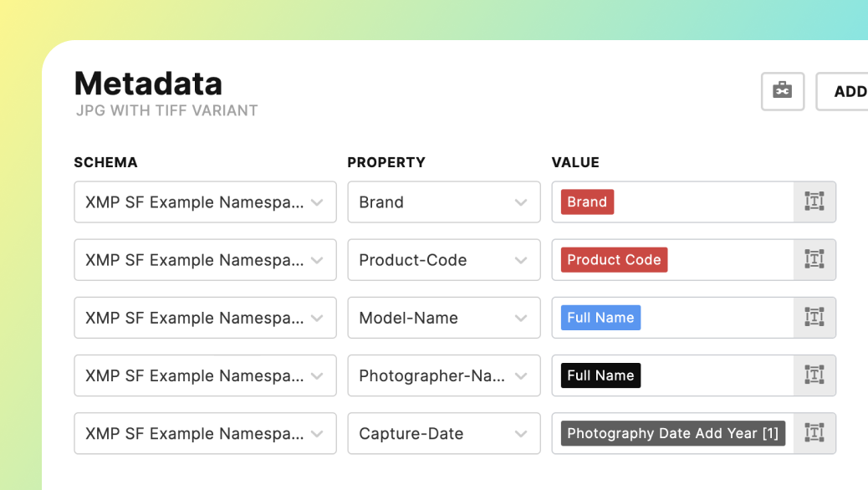Click the text-insert icon in Product Code row
The image size is (868, 490).
click(x=814, y=259)
